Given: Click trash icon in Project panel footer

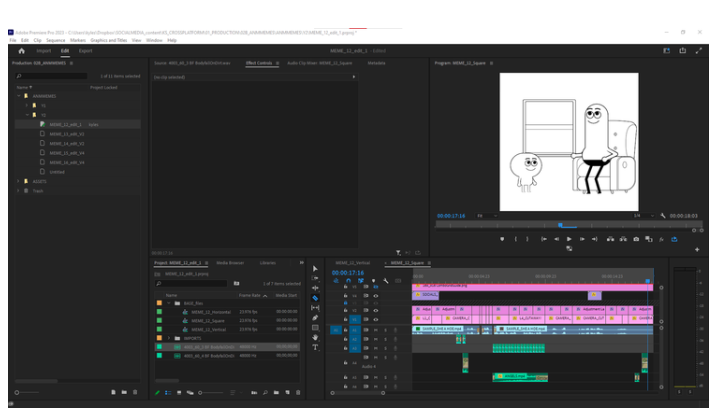Looking at the screenshot, I should coord(298,392).
